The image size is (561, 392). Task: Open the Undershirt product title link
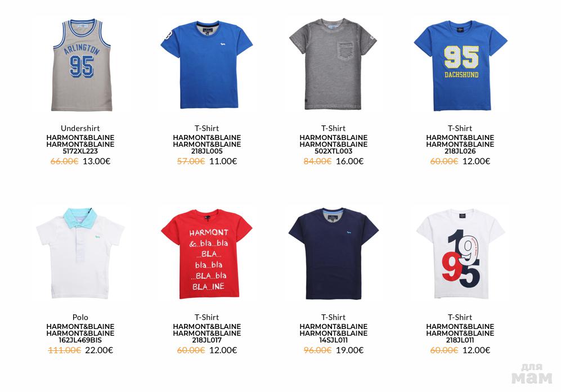click(80, 128)
